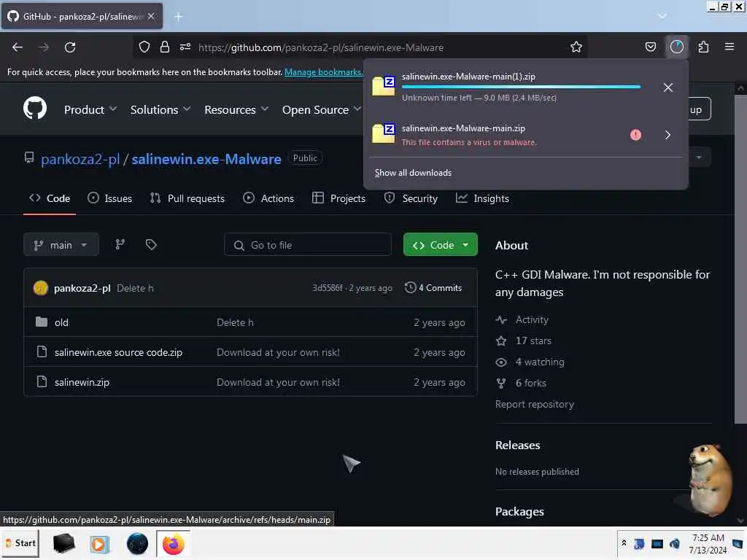Expand the Solutions menu
This screenshot has height=560, width=747.
[x=160, y=110]
